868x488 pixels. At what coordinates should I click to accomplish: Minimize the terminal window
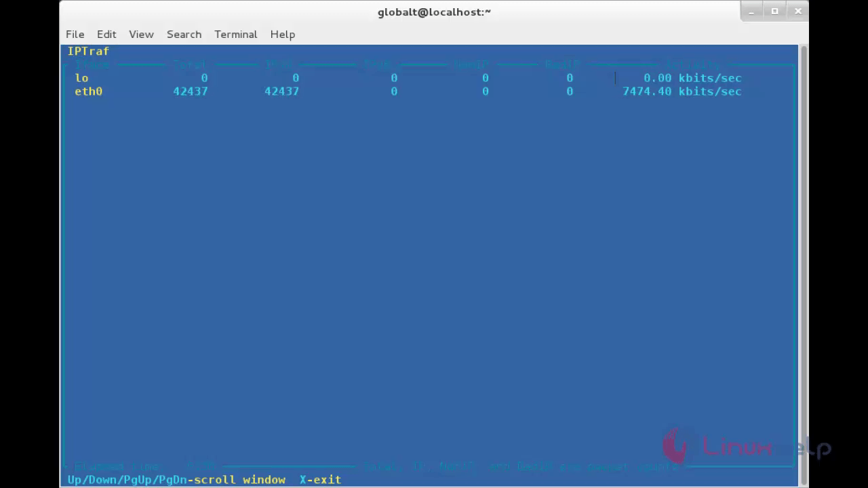coord(752,12)
